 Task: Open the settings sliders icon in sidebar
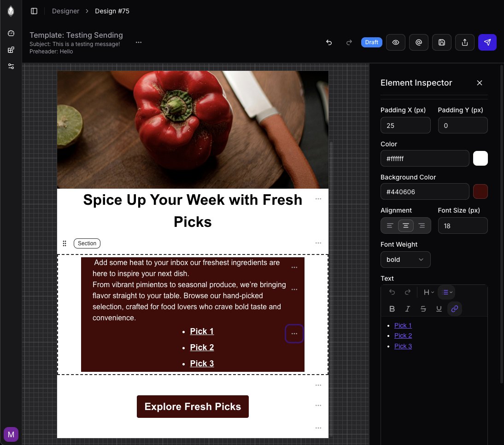click(x=11, y=66)
